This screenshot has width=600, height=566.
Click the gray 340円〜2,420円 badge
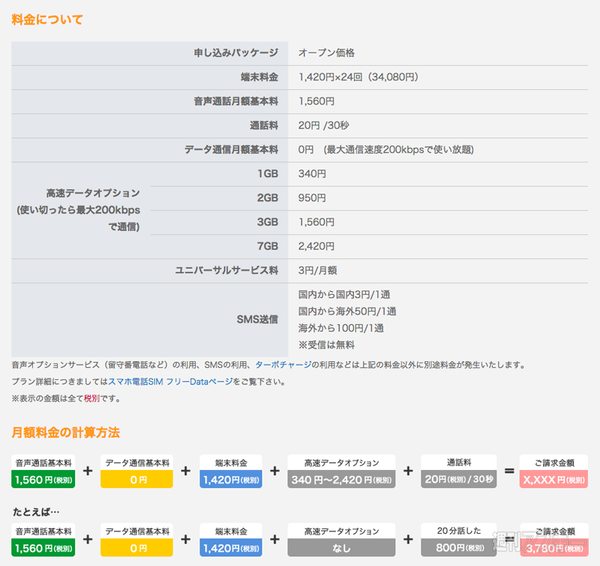(x=341, y=480)
